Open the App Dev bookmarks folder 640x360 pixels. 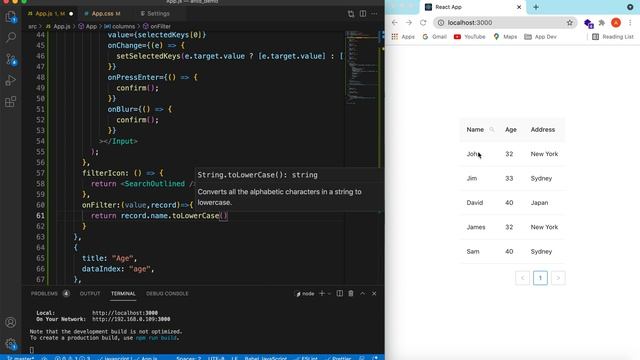tap(540, 37)
